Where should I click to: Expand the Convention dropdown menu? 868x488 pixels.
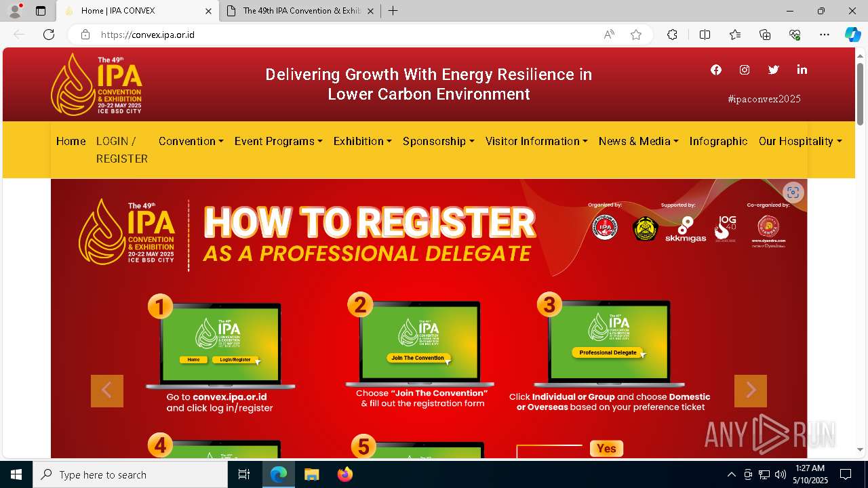pyautogui.click(x=191, y=141)
